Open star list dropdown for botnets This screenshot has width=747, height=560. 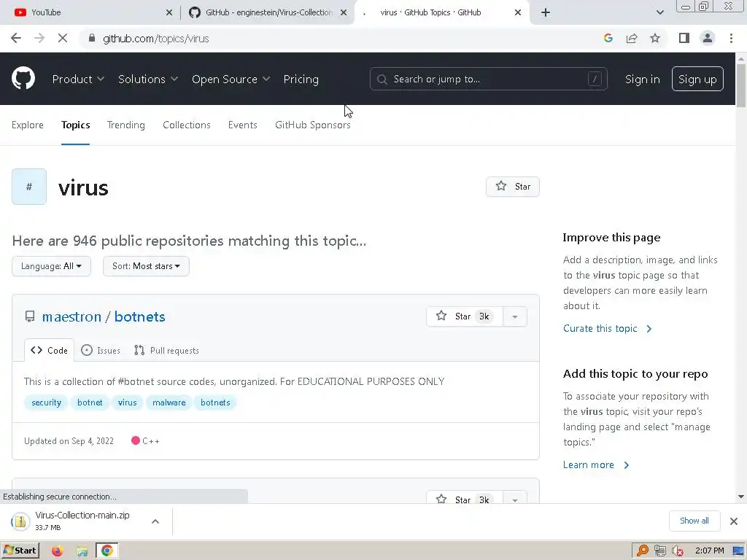pos(515,316)
